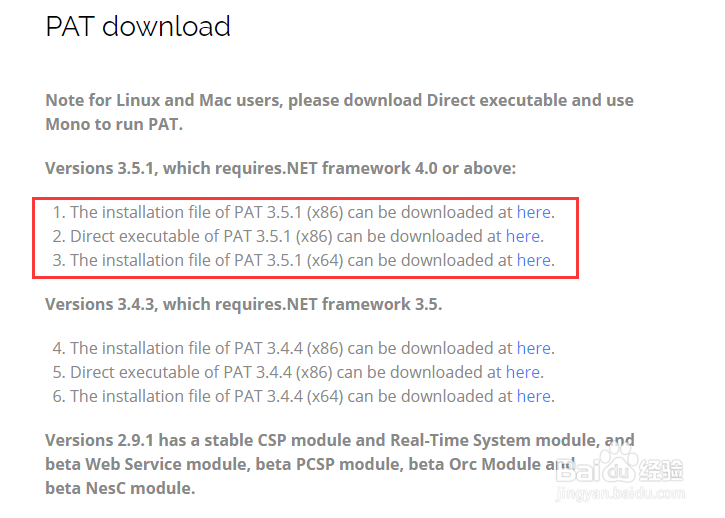Click list item 6 text about PAT 3.4.4 (x64)
The width and height of the screenshot is (725, 518).
[290, 396]
